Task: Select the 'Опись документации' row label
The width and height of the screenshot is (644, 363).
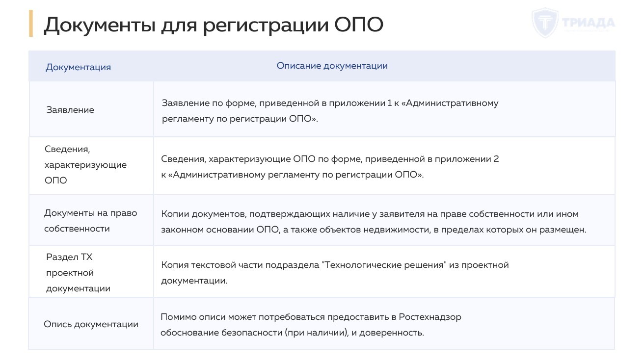Action: pos(91,324)
